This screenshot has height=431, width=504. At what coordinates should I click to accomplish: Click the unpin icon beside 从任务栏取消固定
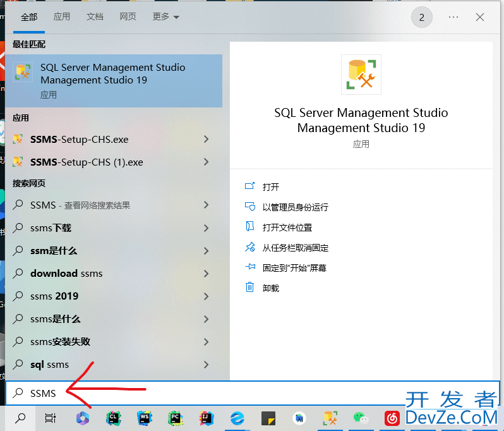(x=249, y=247)
